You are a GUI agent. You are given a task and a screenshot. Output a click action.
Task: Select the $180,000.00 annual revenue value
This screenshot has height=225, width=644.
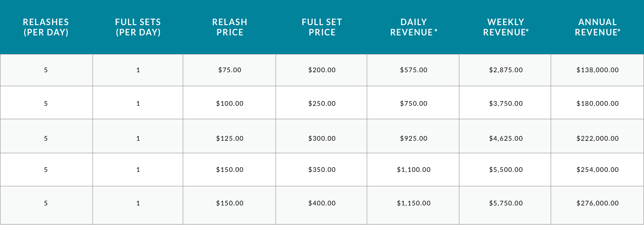[597, 103]
